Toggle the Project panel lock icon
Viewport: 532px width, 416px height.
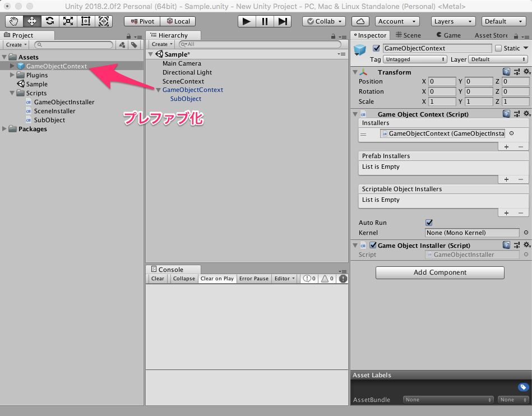pyautogui.click(x=128, y=36)
